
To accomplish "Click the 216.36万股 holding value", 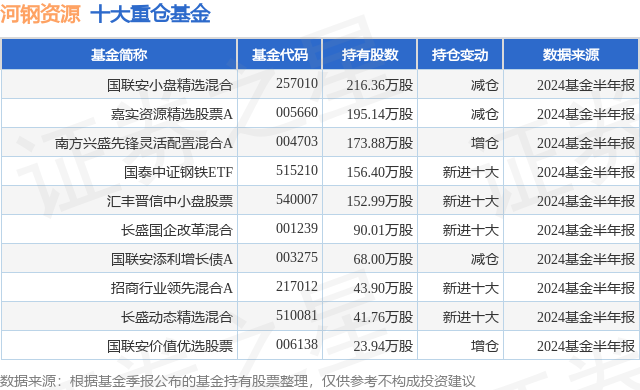I will tap(380, 85).
